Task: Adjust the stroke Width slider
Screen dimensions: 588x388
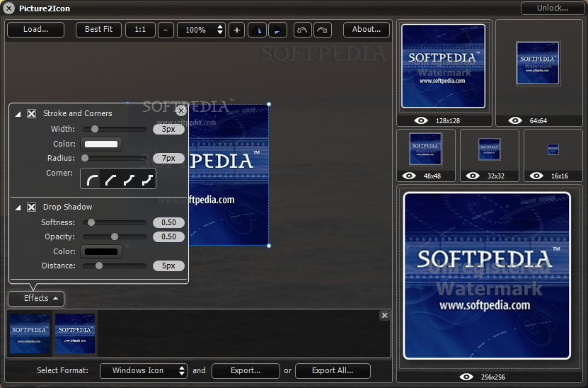Action: pyautogui.click(x=115, y=129)
